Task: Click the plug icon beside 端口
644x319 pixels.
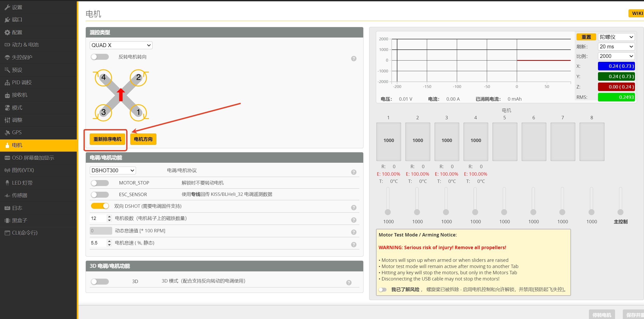Action: 7,20
